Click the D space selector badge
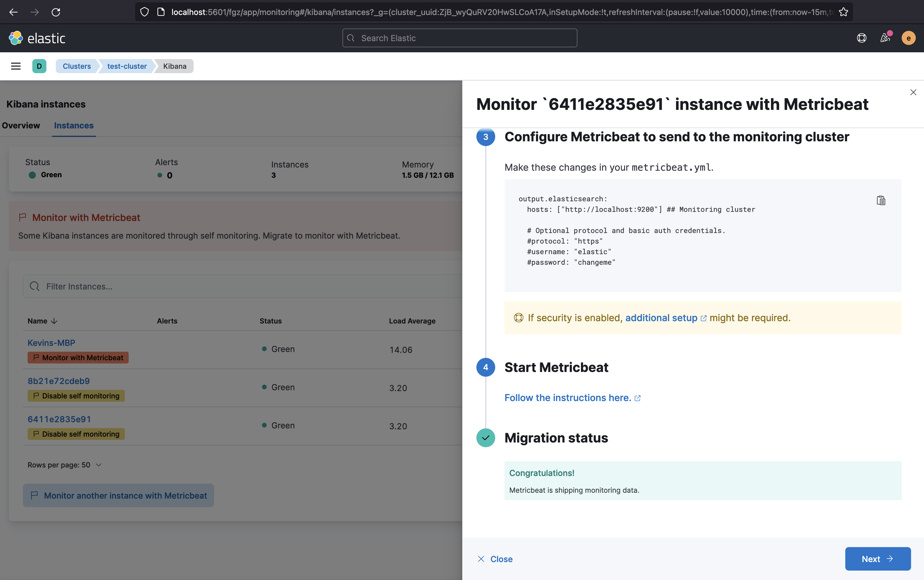Viewport: 924px width, 580px height. tap(39, 66)
